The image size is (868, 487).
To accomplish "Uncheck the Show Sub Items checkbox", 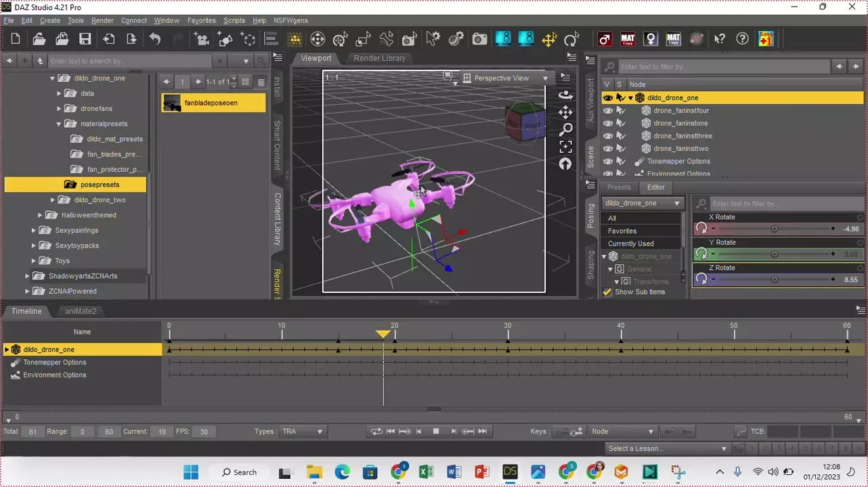I will pyautogui.click(x=607, y=292).
